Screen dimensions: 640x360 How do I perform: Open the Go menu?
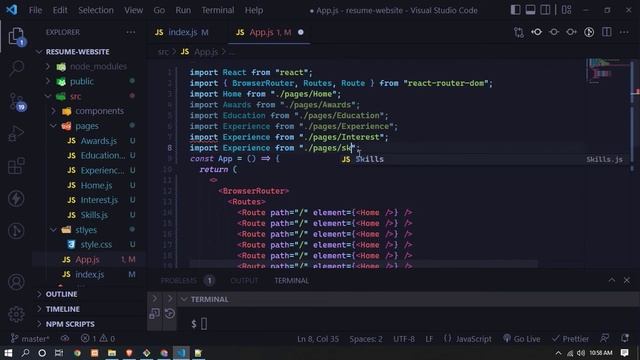point(159,10)
